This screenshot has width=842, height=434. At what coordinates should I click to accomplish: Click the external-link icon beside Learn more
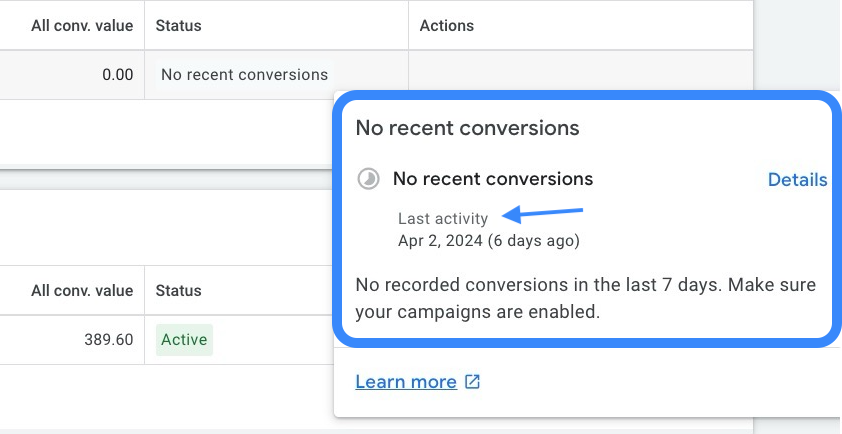tap(472, 382)
